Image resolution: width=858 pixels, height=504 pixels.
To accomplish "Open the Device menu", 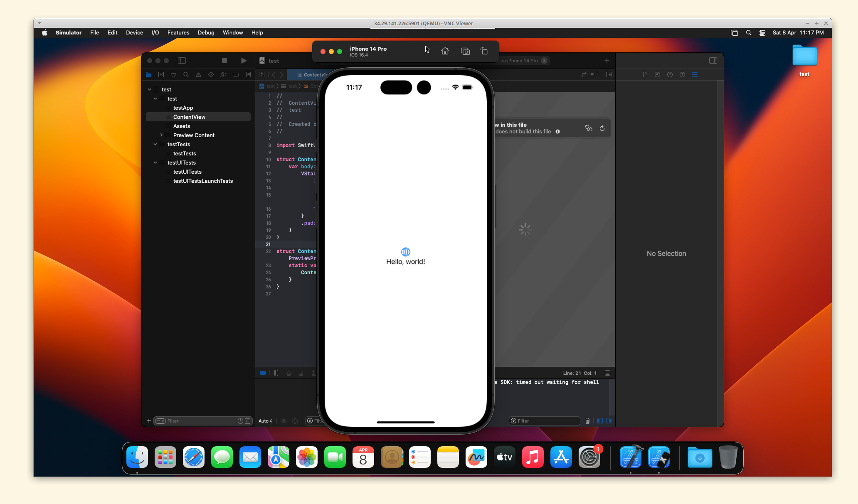I will click(x=134, y=32).
